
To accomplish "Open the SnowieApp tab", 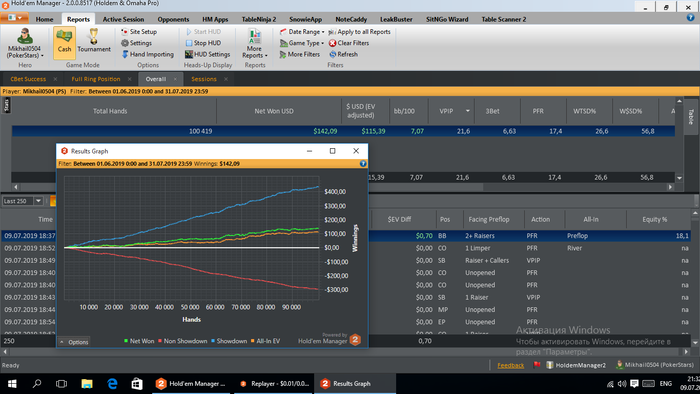I will click(305, 19).
